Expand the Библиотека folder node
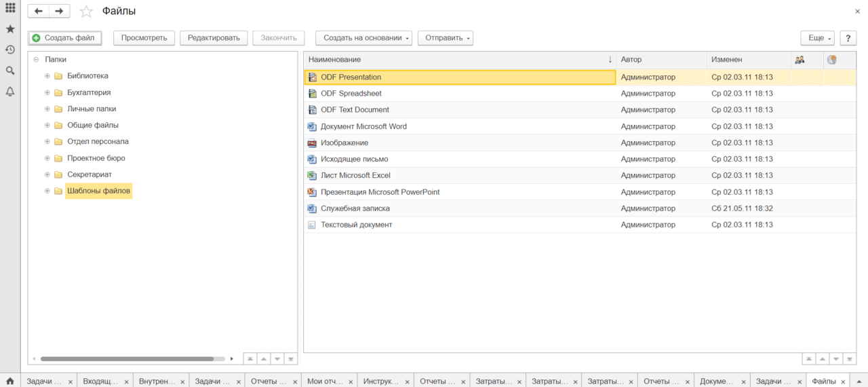Image resolution: width=868 pixels, height=387 pixels. [47, 76]
